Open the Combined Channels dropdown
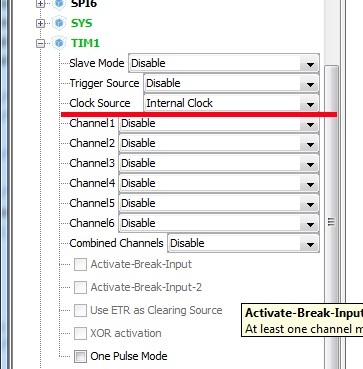 point(243,243)
